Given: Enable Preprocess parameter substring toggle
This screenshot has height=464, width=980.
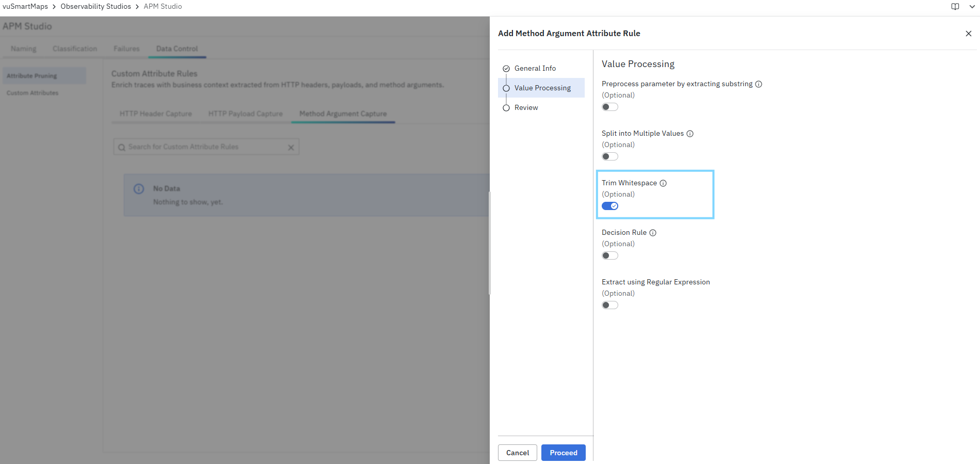Looking at the screenshot, I should [x=610, y=107].
